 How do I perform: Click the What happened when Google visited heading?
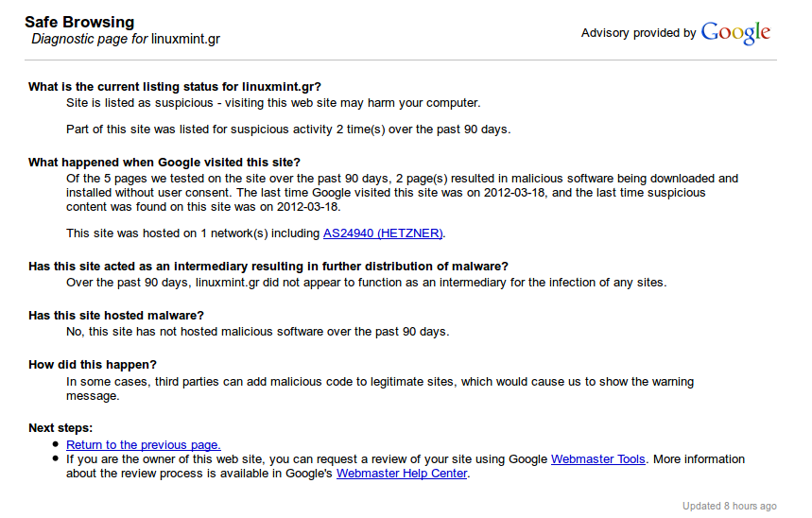(x=164, y=163)
